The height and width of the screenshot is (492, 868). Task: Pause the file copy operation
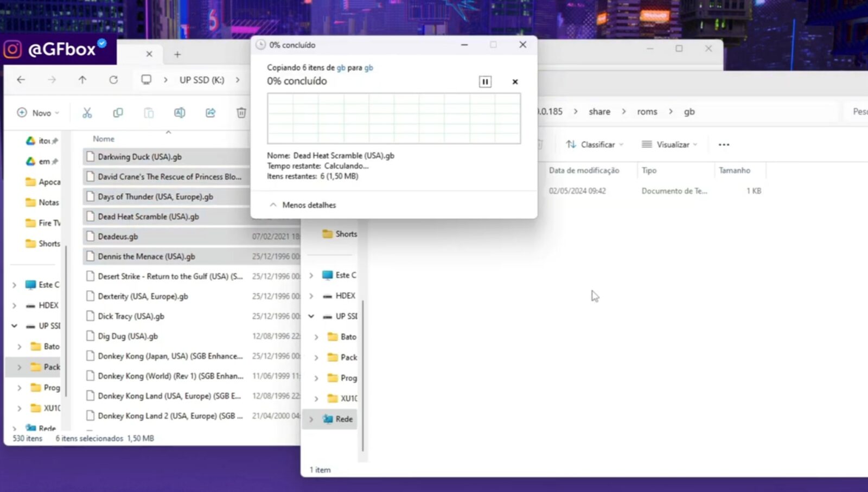point(485,82)
